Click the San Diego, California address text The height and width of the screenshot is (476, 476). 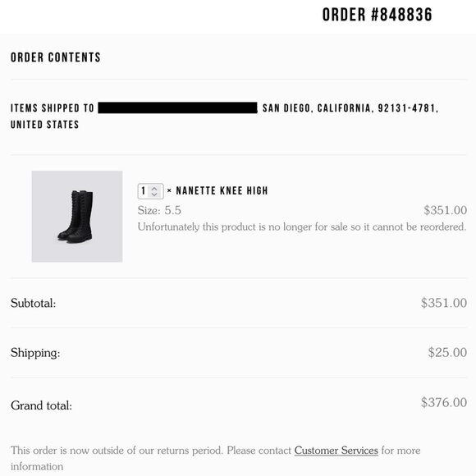(x=350, y=108)
